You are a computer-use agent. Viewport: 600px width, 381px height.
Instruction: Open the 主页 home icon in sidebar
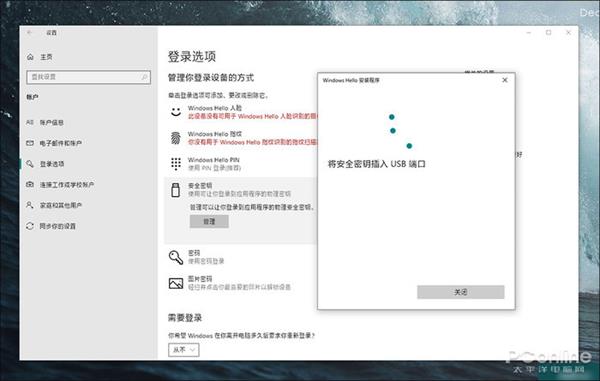point(30,57)
